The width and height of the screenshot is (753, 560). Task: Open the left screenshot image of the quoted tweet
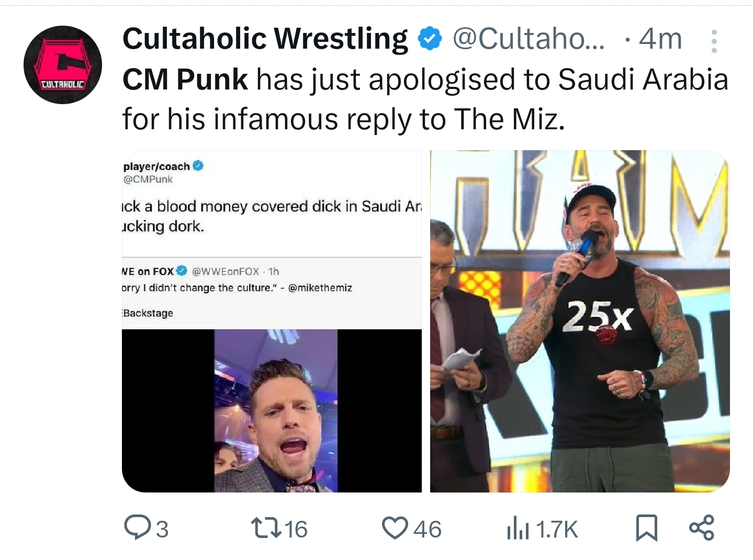(x=272, y=321)
